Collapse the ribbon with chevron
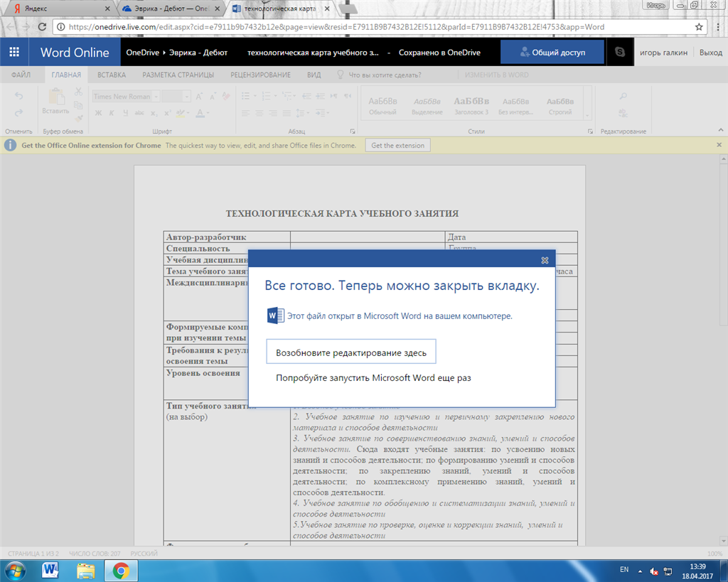Viewport: 728px width, 582px height. click(x=721, y=130)
